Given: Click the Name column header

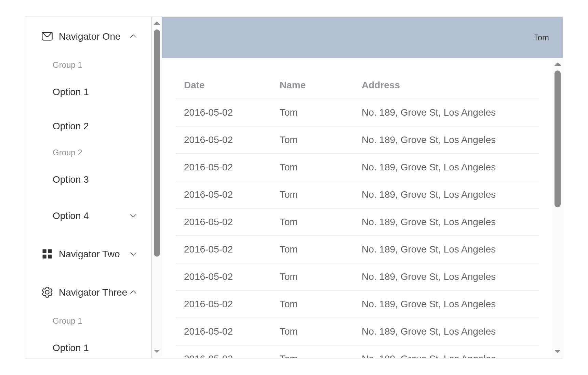Looking at the screenshot, I should [x=293, y=85].
